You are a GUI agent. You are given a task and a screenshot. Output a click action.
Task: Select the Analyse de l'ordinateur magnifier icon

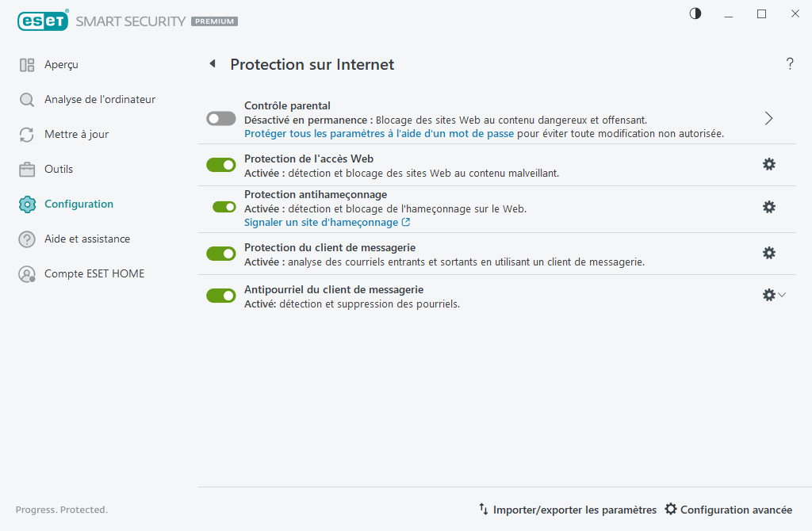click(x=27, y=99)
